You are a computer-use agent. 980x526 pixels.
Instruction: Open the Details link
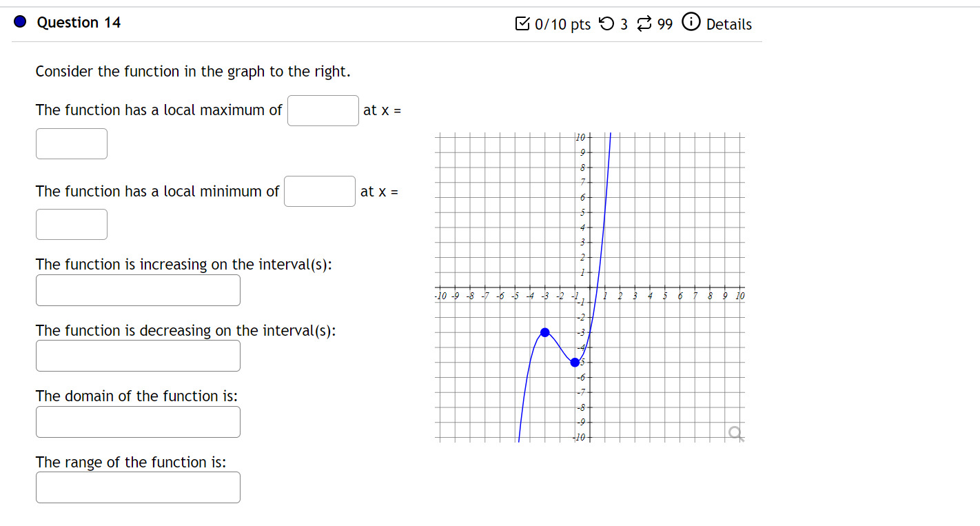[x=728, y=23]
